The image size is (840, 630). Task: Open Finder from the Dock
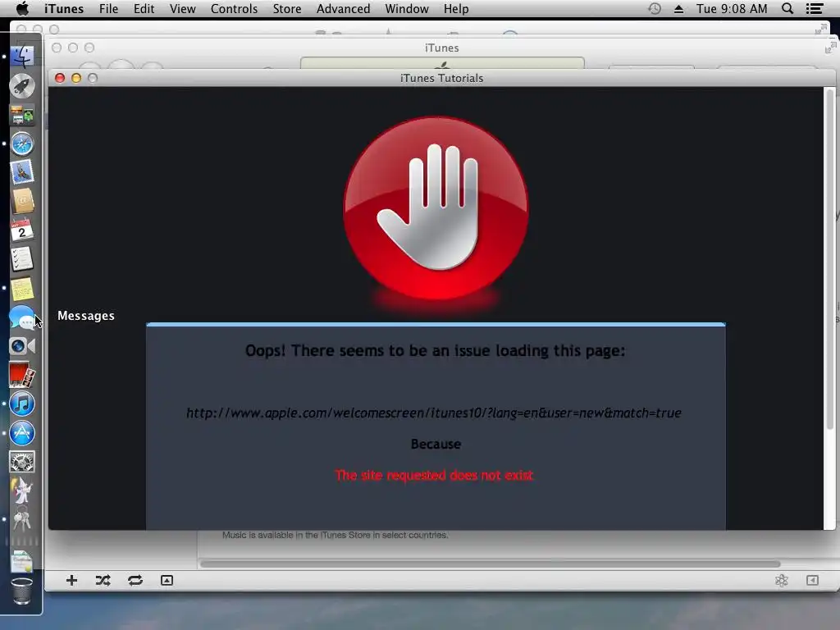pos(22,57)
